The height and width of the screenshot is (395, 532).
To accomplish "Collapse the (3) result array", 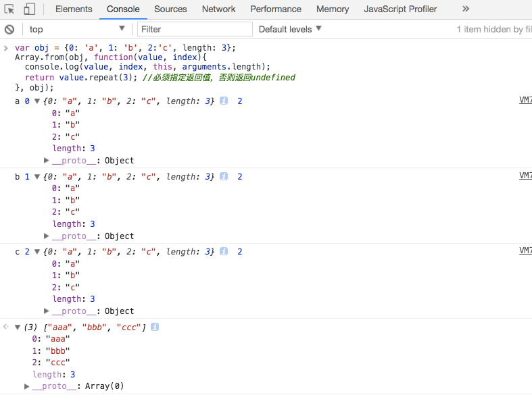I will point(18,327).
